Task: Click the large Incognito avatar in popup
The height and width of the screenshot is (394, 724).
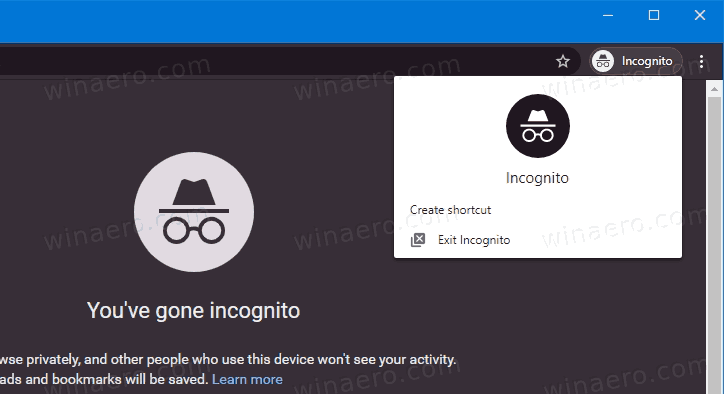Action: pyautogui.click(x=537, y=126)
